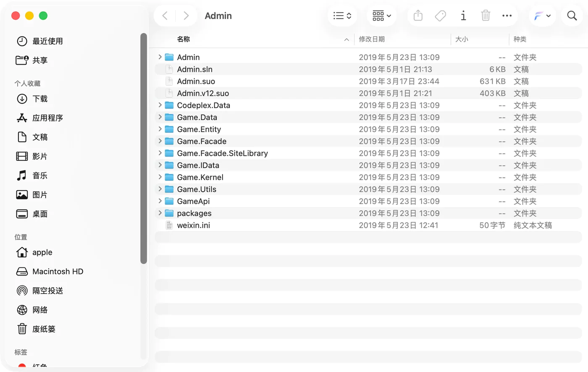588x372 pixels.
Task: Open 下载 downloads in sidebar
Action: [31, 99]
